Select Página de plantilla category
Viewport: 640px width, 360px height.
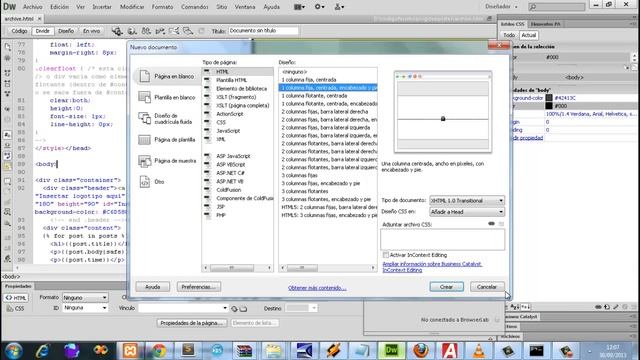click(x=167, y=140)
